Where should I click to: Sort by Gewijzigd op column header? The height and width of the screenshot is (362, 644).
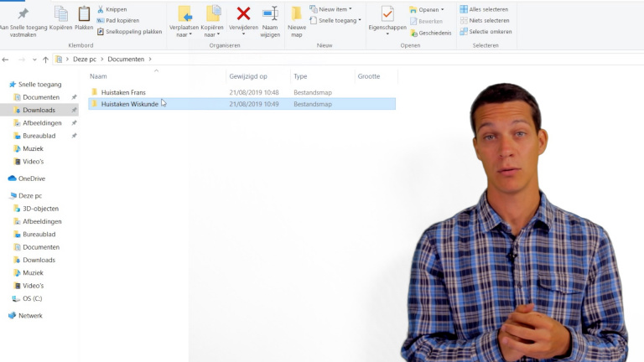coord(248,76)
